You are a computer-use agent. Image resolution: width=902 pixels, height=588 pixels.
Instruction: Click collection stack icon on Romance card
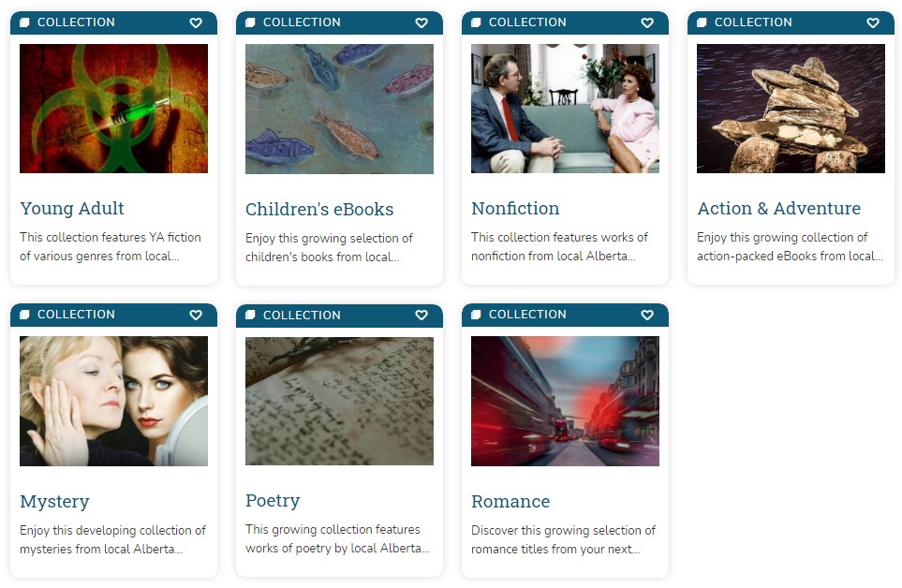pyautogui.click(x=477, y=315)
